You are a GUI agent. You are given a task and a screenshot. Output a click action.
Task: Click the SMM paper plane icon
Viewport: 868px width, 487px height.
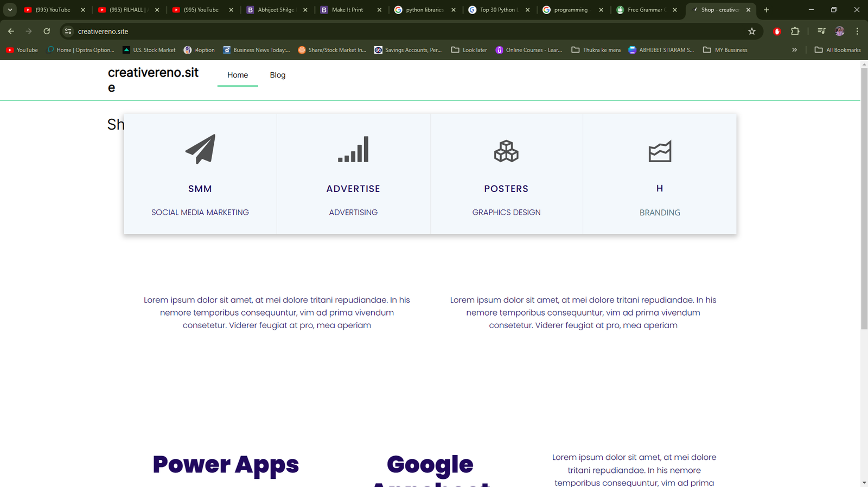pyautogui.click(x=200, y=149)
